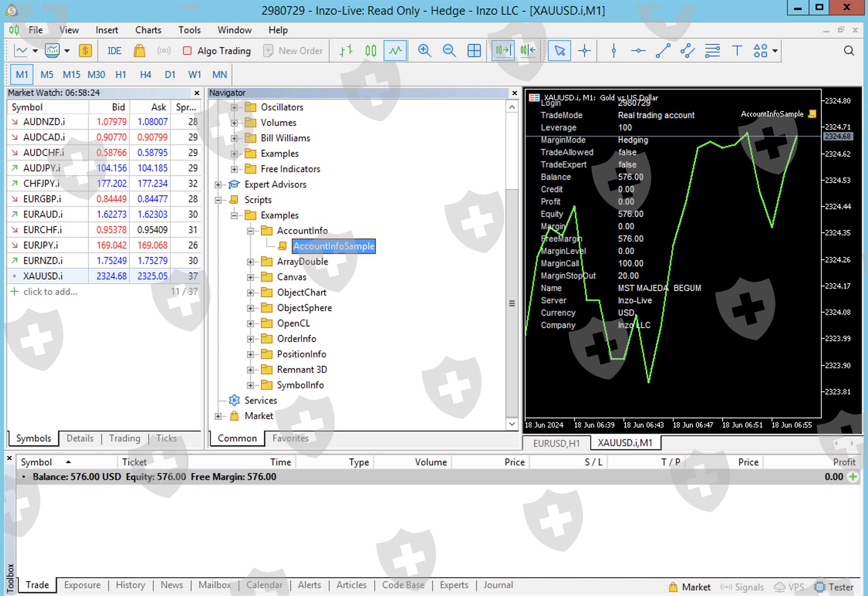This screenshot has height=596, width=868.
Task: Open the EURUSD,H1 chart tab
Action: tap(556, 443)
